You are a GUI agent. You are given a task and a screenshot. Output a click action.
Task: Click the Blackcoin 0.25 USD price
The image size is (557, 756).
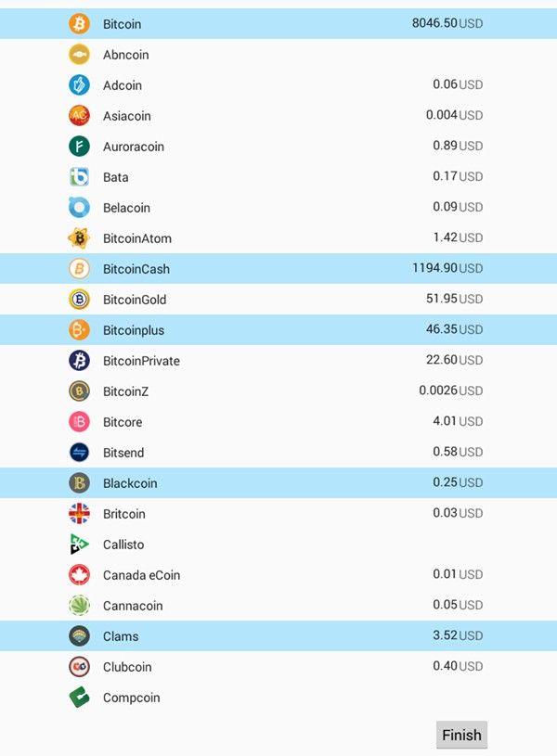457,482
